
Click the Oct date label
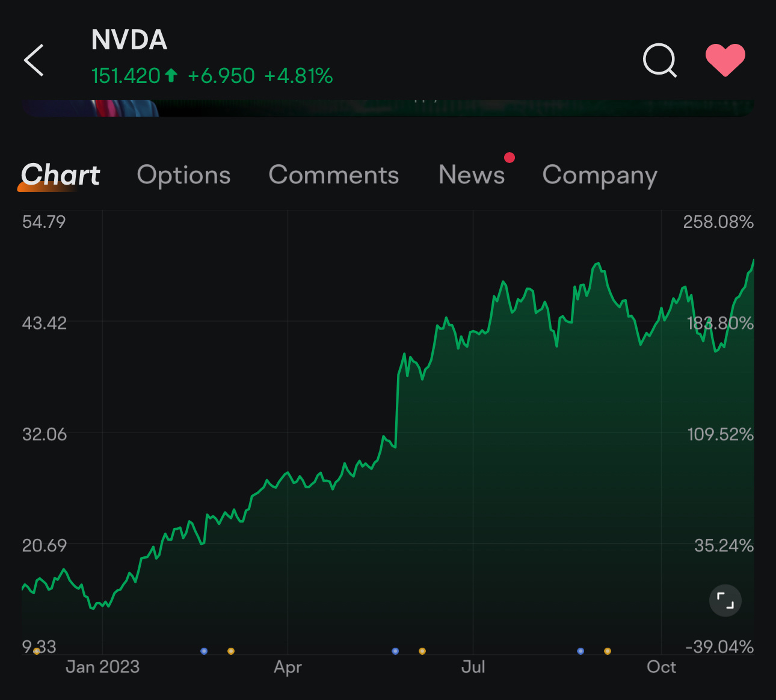[x=661, y=667]
